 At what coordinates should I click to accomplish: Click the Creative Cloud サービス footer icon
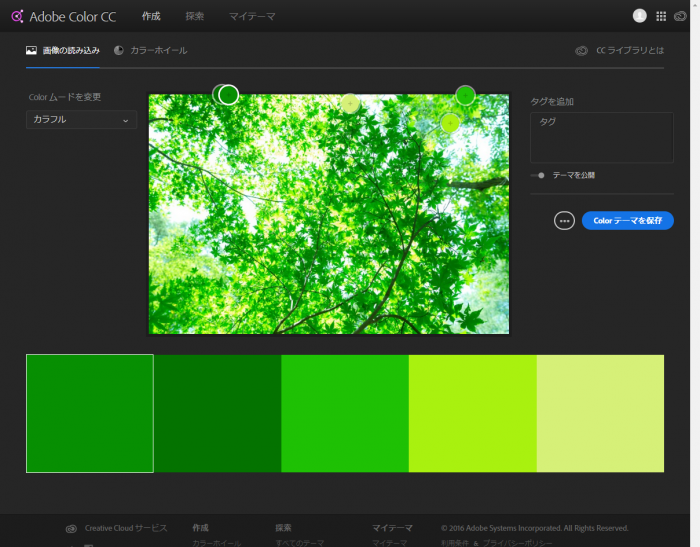tap(71, 528)
